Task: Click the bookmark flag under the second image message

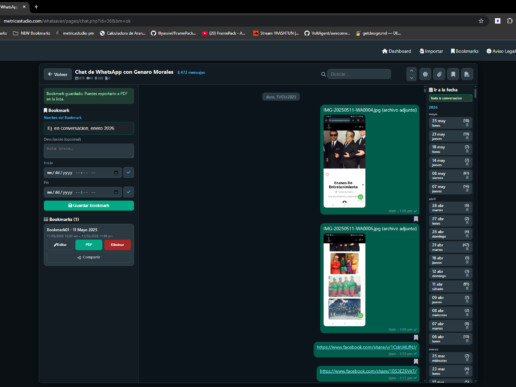Action: click(416, 337)
